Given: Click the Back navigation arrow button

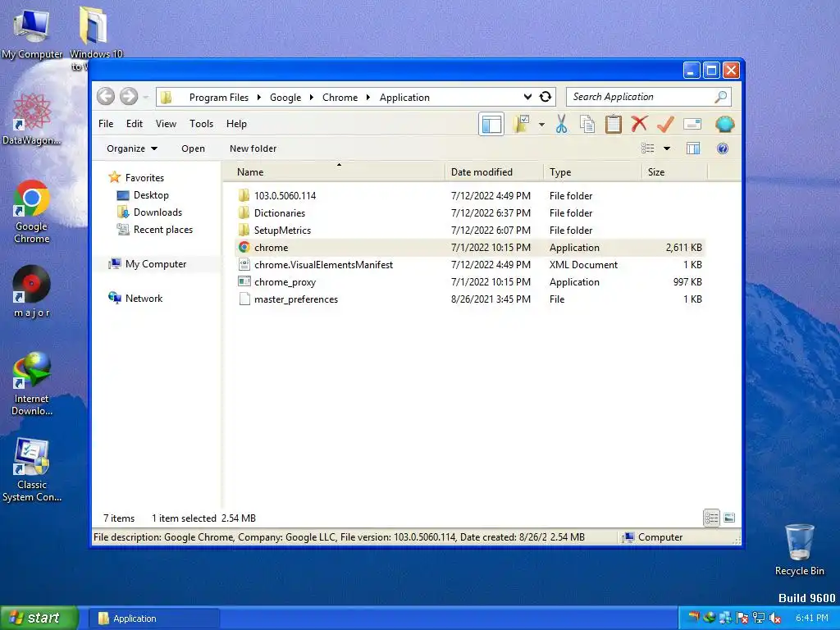Looking at the screenshot, I should click(x=106, y=97).
